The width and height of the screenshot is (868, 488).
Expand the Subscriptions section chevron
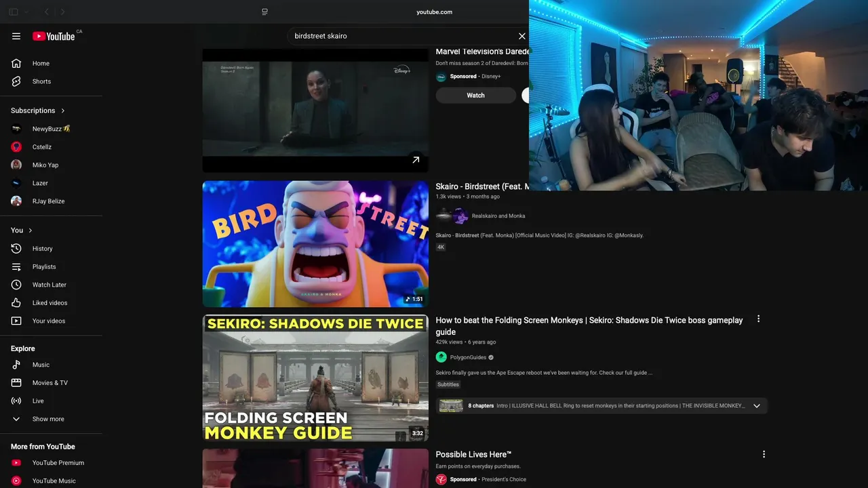tap(63, 110)
